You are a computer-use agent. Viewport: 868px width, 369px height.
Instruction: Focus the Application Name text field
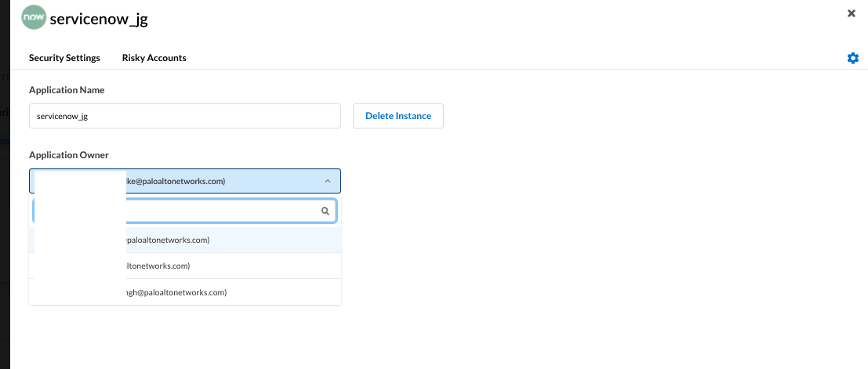(184, 116)
